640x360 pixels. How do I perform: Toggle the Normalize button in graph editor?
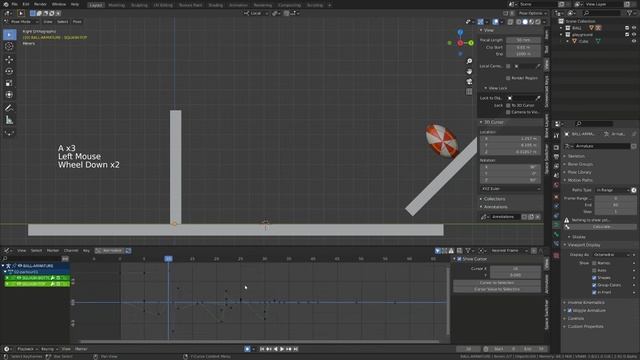[109, 251]
